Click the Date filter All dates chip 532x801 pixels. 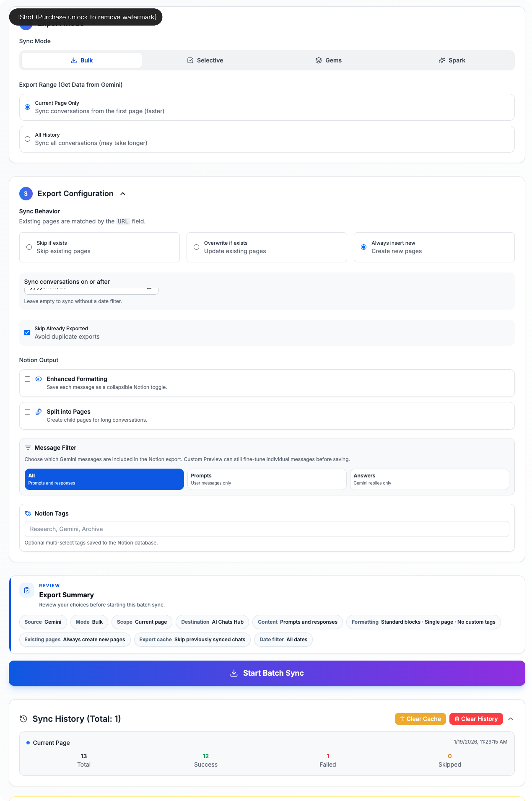tap(283, 640)
